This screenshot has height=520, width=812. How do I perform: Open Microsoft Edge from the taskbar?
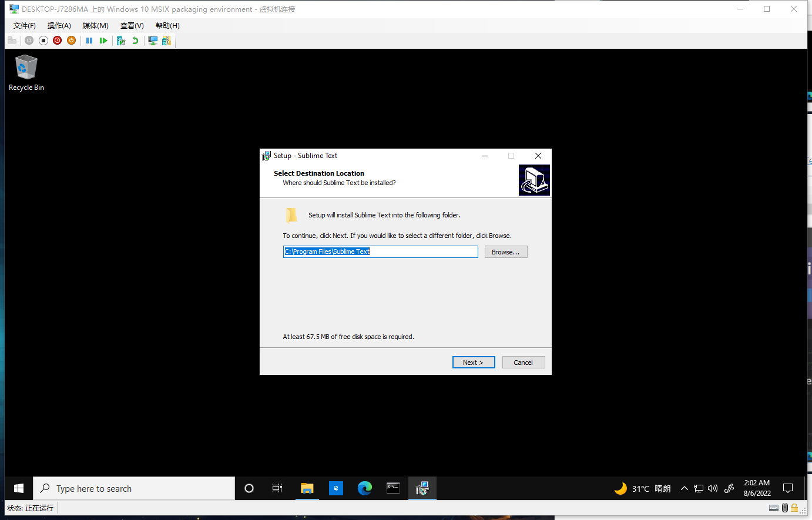tap(365, 488)
